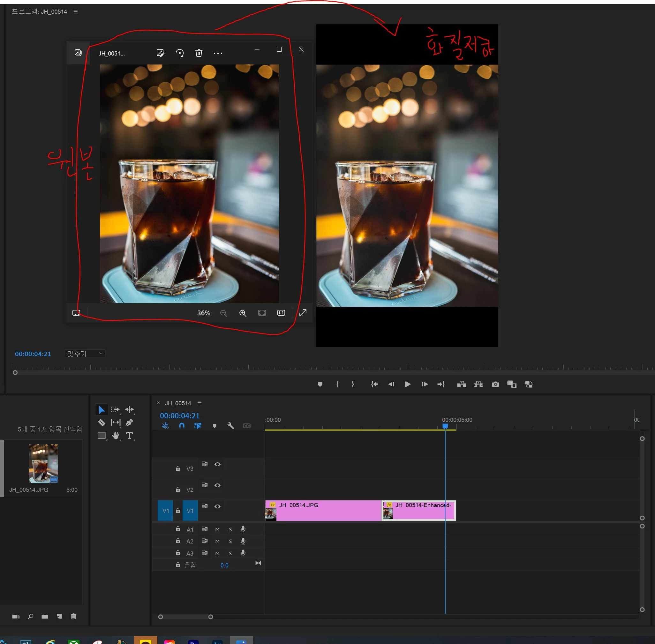Image resolution: width=655 pixels, height=644 pixels.
Task: Toggle V3 track eye visibility
Action: 218,464
